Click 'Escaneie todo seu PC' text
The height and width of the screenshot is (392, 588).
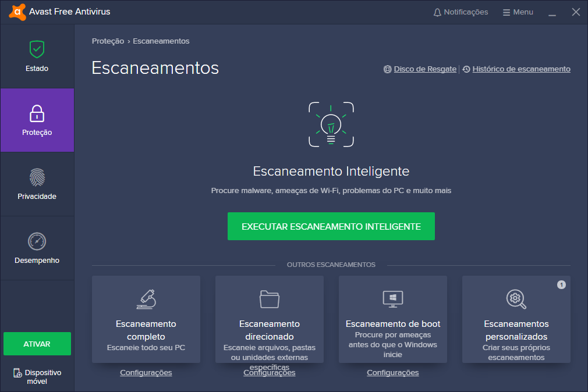click(146, 348)
